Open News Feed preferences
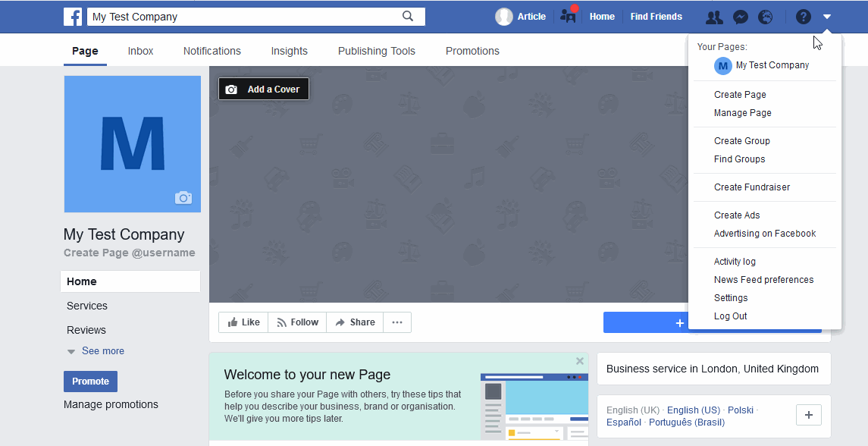 tap(765, 280)
